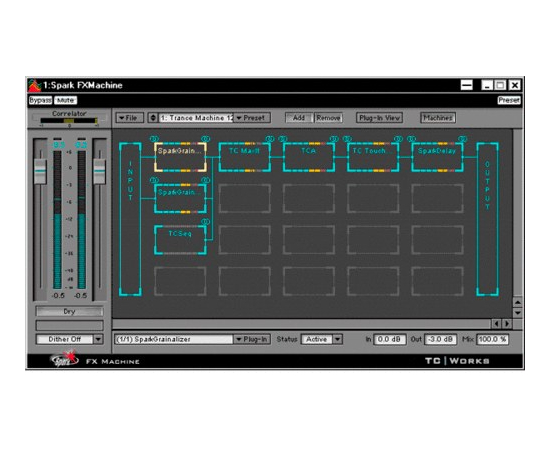Open the Preset button at top right

tap(509, 100)
